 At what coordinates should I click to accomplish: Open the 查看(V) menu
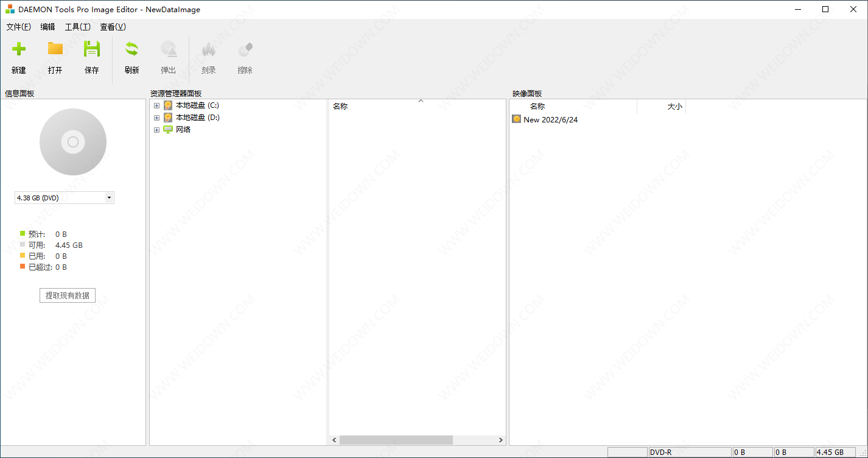click(x=113, y=27)
